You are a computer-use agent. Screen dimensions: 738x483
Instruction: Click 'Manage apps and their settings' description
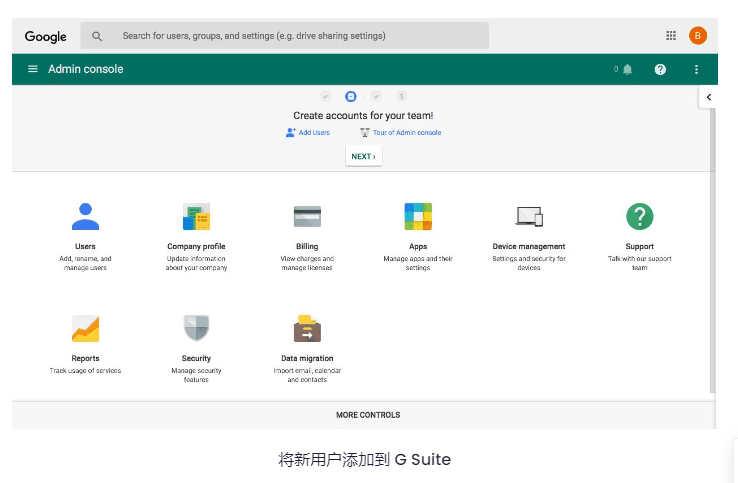(x=418, y=263)
